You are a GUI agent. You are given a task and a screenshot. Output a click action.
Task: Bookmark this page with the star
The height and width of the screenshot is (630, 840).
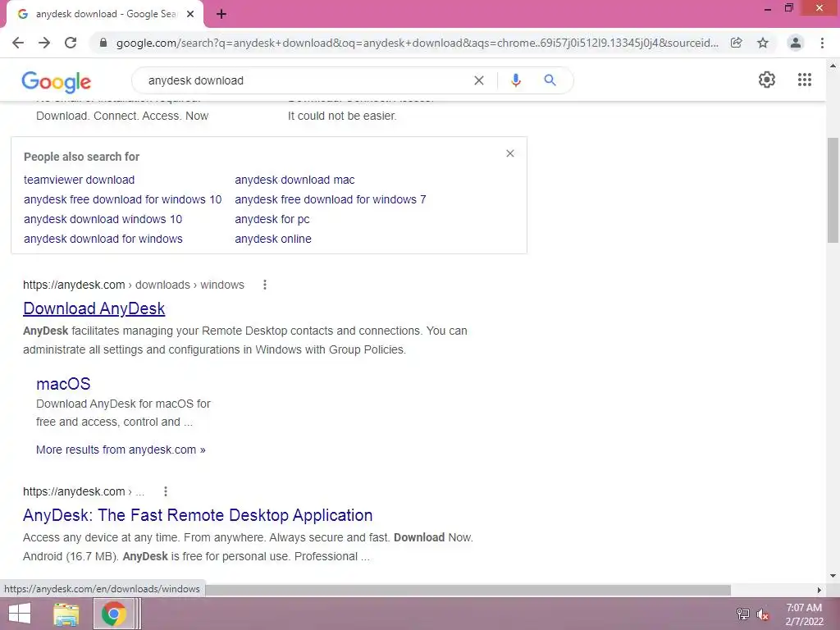763,43
